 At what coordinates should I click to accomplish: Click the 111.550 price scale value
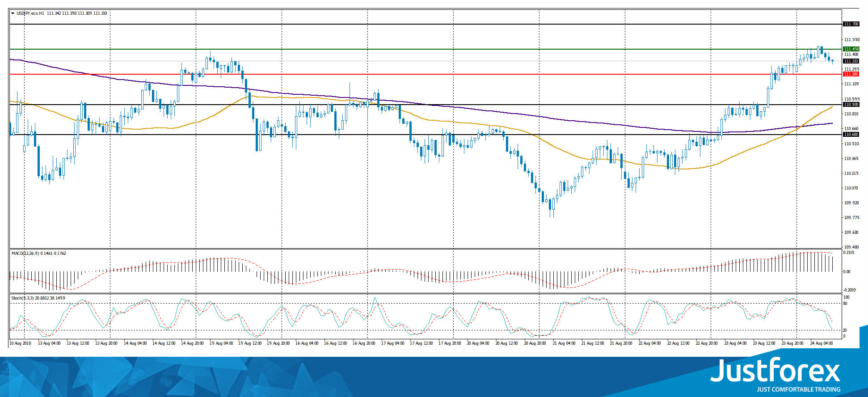tap(851, 39)
